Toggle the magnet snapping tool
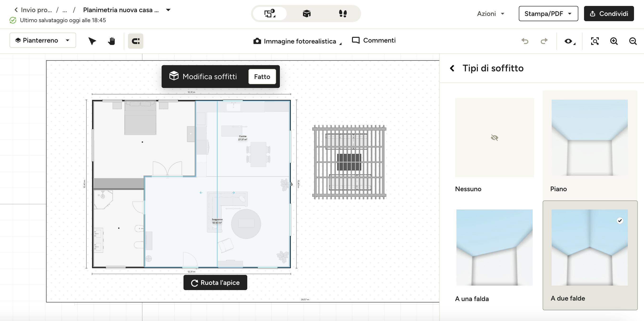 point(135,41)
